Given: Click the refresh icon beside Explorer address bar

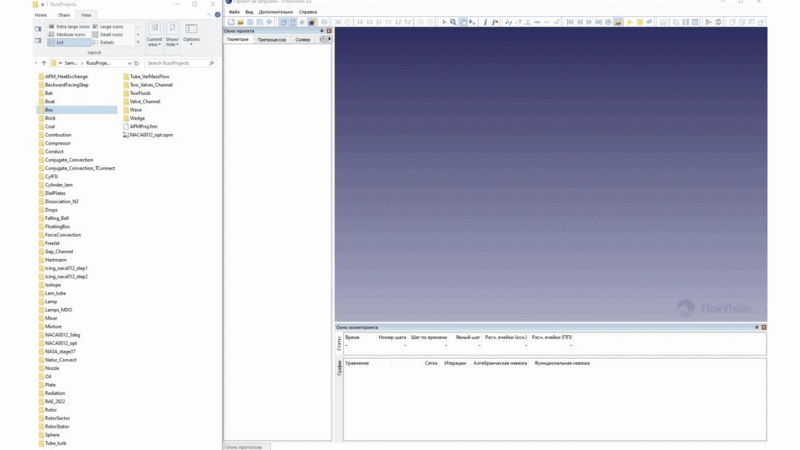Looking at the screenshot, I should click(136, 63).
